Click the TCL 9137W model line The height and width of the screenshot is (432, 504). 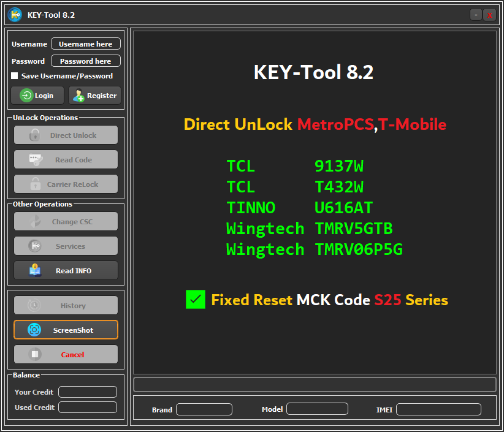pyautogui.click(x=295, y=165)
